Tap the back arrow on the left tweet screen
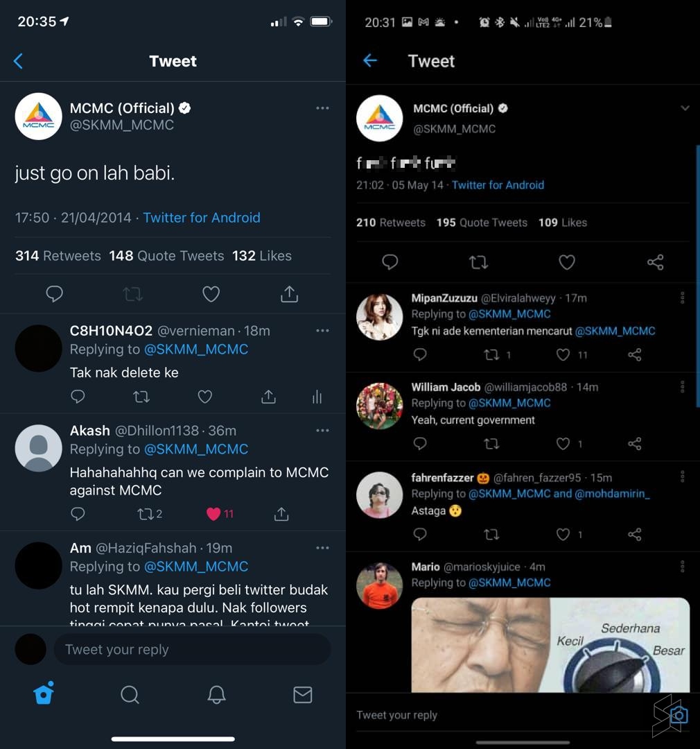Image resolution: width=700 pixels, height=749 pixels. coord(19,61)
